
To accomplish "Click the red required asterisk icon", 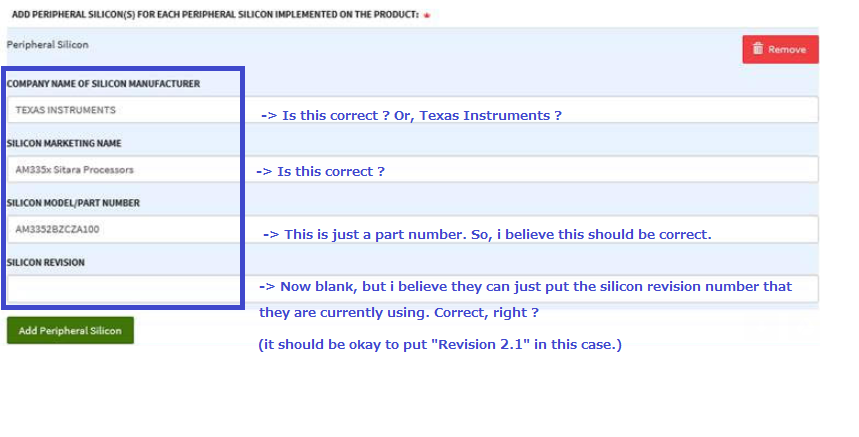I will pyautogui.click(x=427, y=15).
